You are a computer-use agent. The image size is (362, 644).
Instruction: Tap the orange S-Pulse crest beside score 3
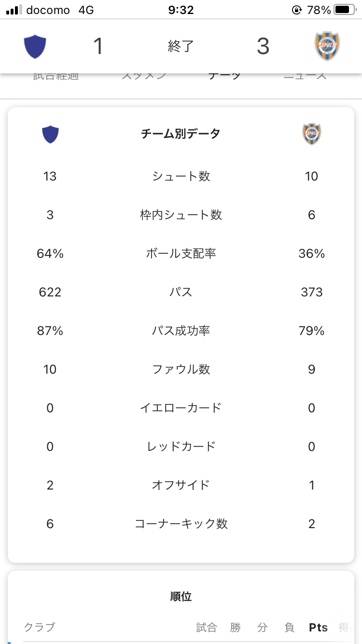(x=327, y=46)
